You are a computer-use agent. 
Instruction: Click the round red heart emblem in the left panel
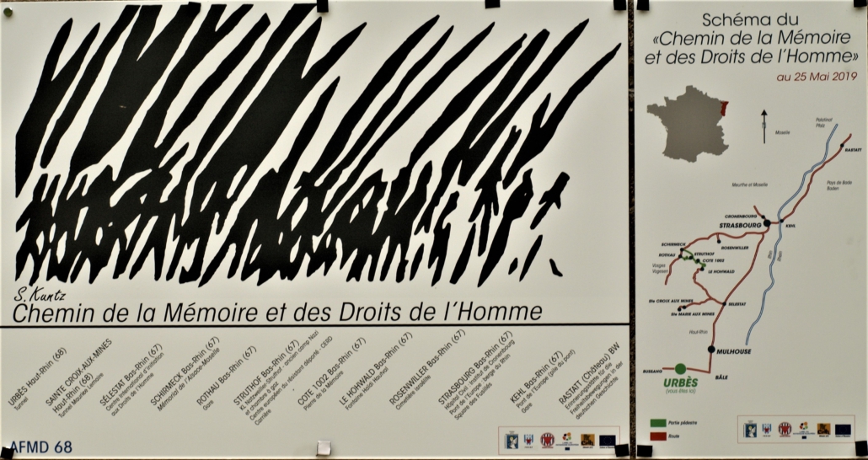pyautogui.click(x=548, y=440)
